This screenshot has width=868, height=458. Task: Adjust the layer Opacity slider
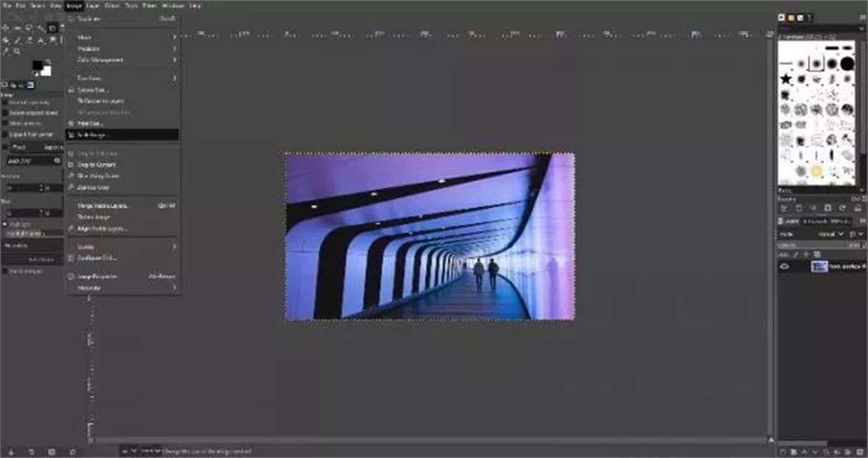point(820,245)
